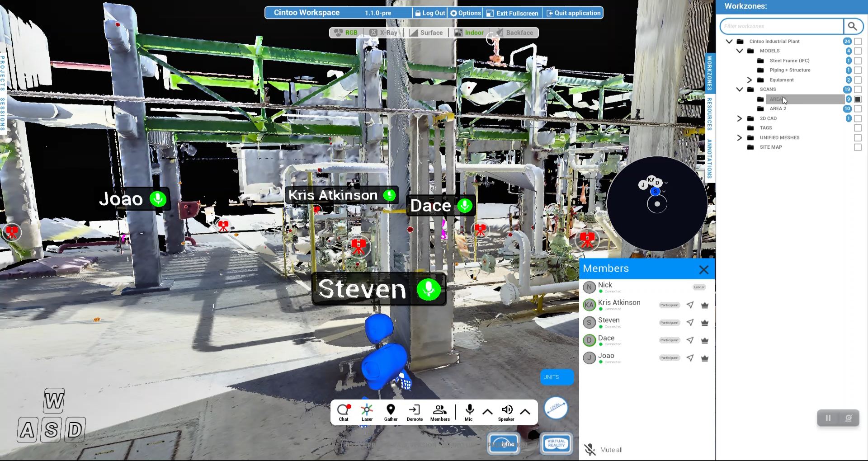Toggle the Piping + Structure checkbox

tap(858, 70)
